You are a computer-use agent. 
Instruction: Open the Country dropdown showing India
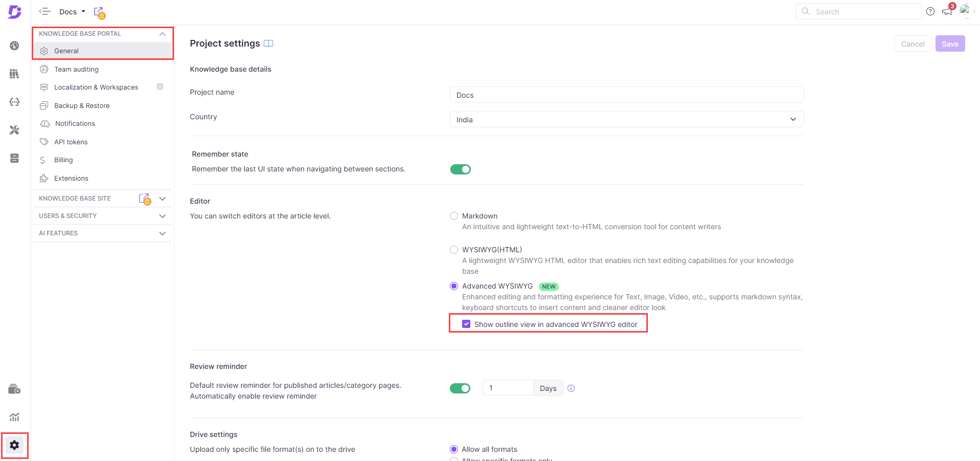[626, 119]
